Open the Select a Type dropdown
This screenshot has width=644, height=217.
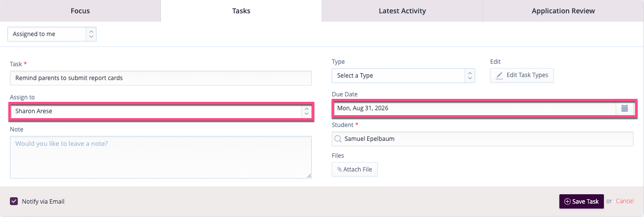[x=403, y=76]
